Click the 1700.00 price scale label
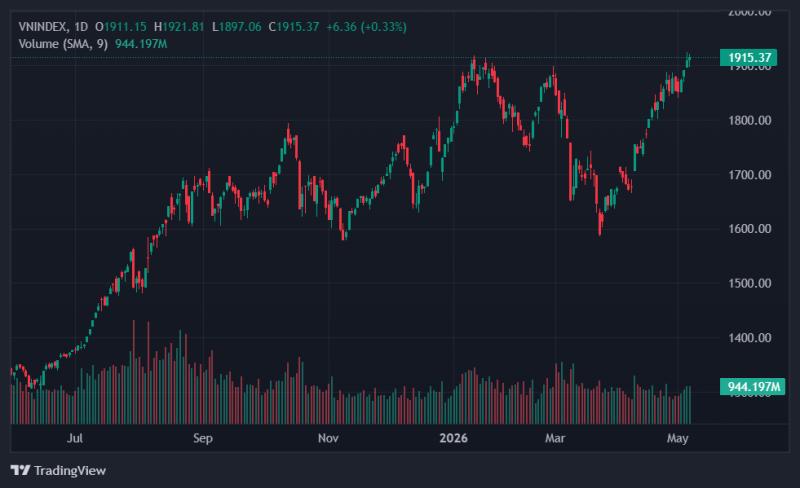 coord(749,175)
